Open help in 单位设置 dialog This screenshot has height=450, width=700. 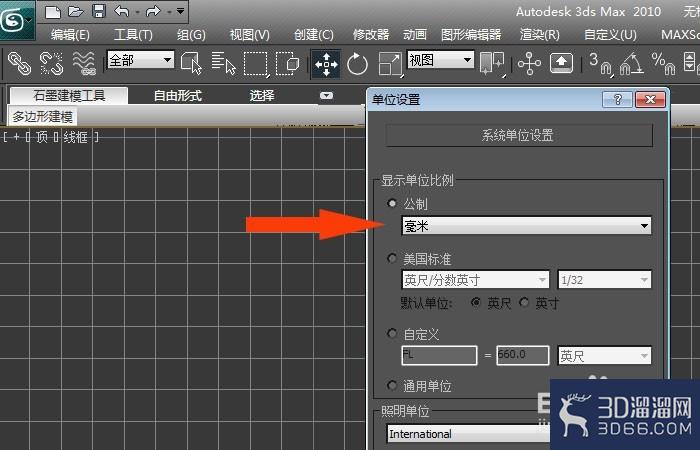pos(617,99)
